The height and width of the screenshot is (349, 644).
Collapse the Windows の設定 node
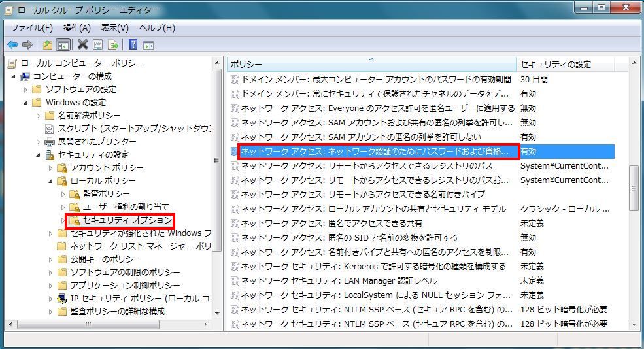point(25,103)
